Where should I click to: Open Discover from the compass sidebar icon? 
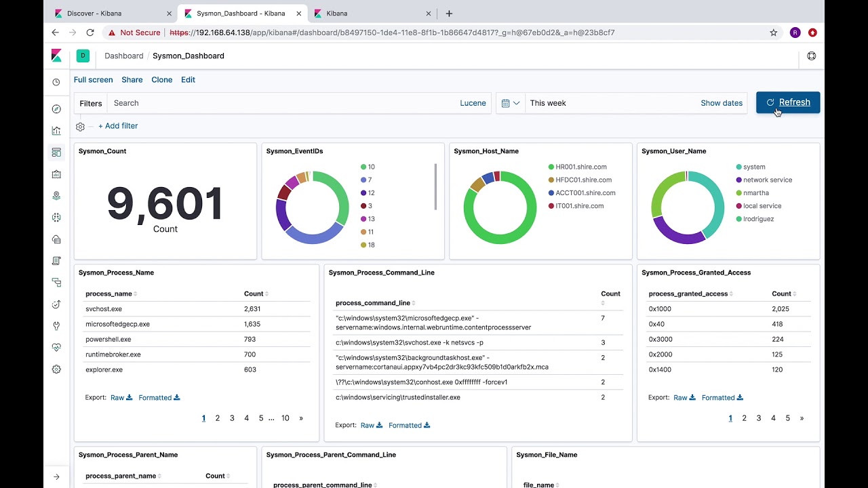coord(56,109)
